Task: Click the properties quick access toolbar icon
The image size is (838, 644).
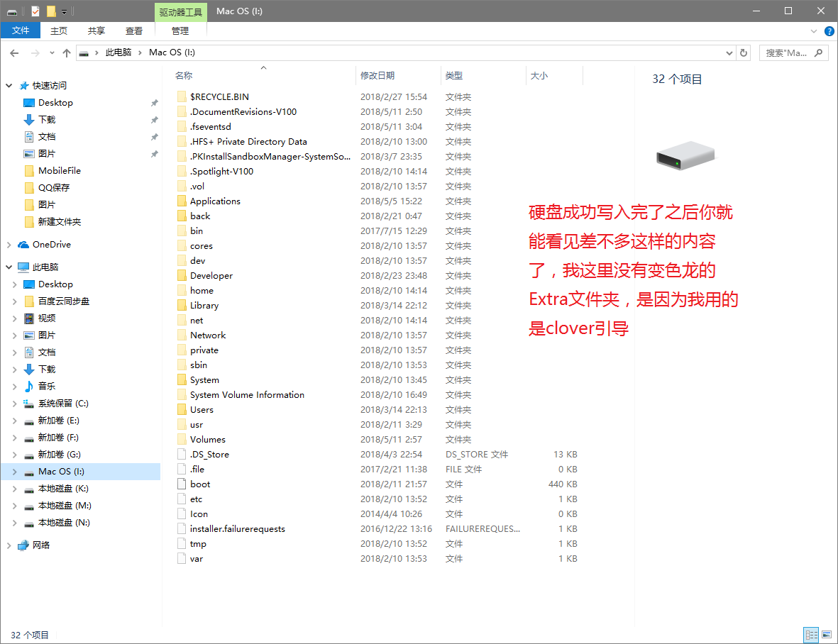Action: 35,11
